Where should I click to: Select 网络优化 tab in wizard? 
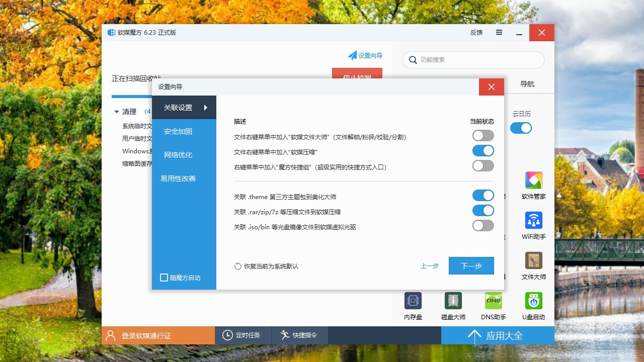point(184,155)
